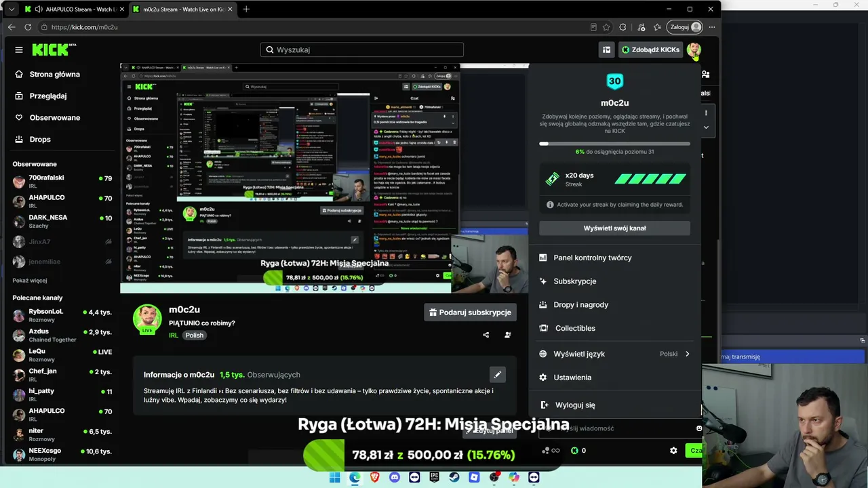Click the KICK logo
Screen dimensions: 868x488
(x=53, y=49)
